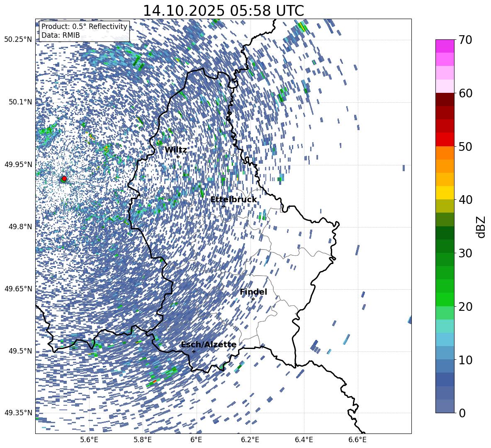Click the 6°E longitude tick label
This screenshot has width=491, height=448.
[x=196, y=440]
